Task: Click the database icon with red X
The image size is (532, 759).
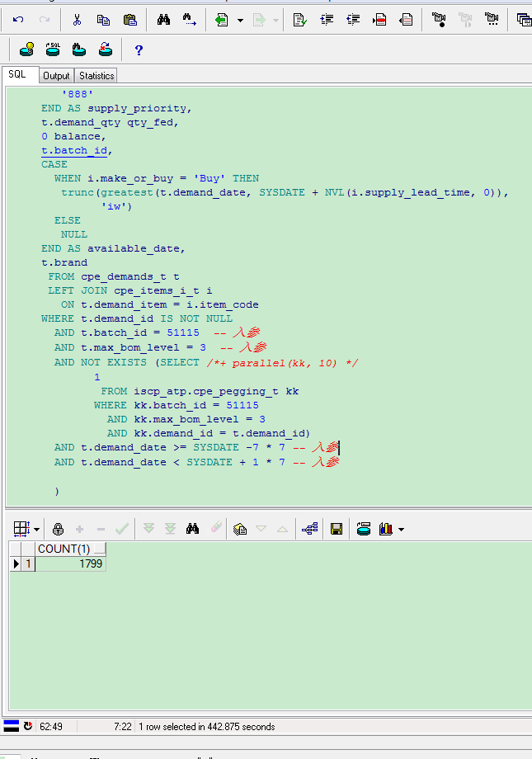Action: click(x=105, y=49)
